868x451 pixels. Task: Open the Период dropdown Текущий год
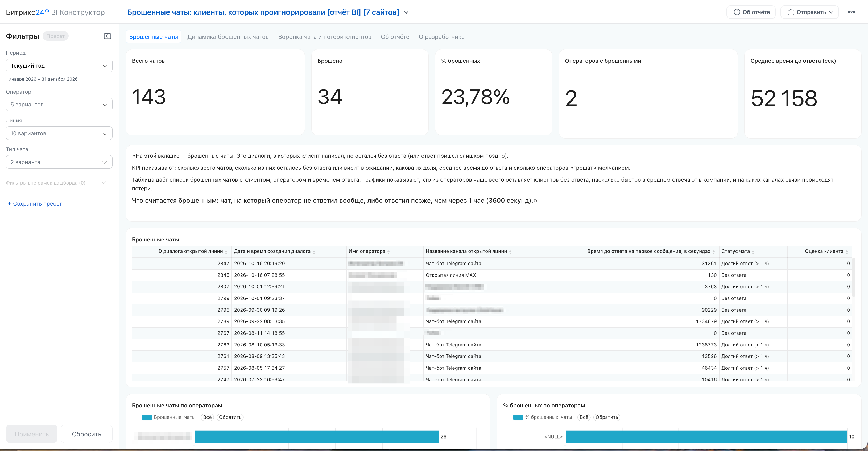[x=59, y=66]
